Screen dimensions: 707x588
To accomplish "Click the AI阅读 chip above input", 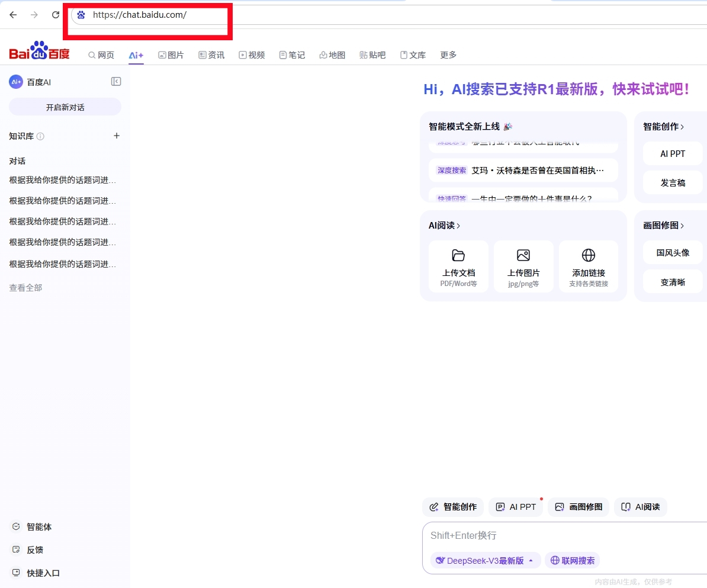I will 640,507.
